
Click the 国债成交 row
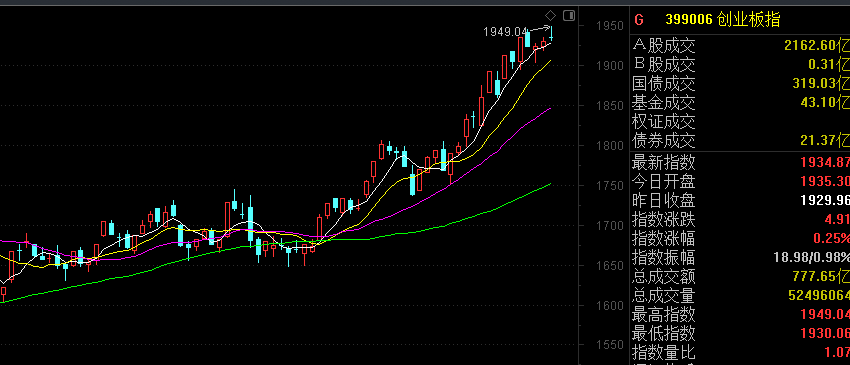point(740,84)
